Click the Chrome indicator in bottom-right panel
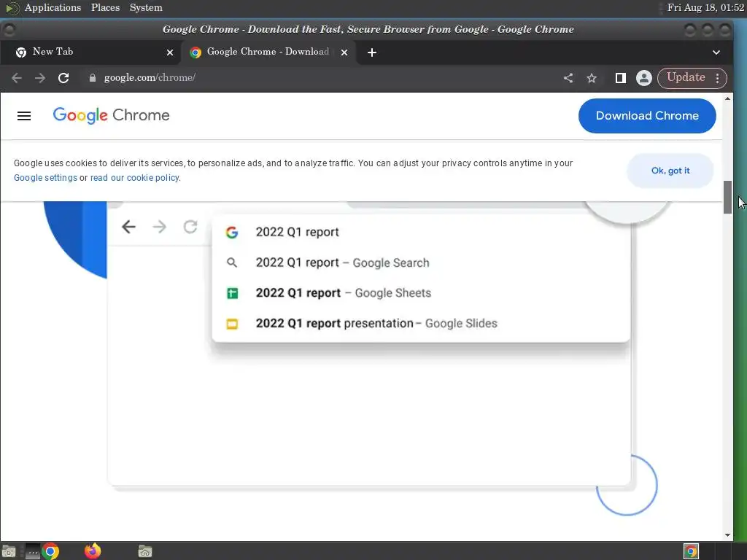The height and width of the screenshot is (560, 747). point(691,551)
